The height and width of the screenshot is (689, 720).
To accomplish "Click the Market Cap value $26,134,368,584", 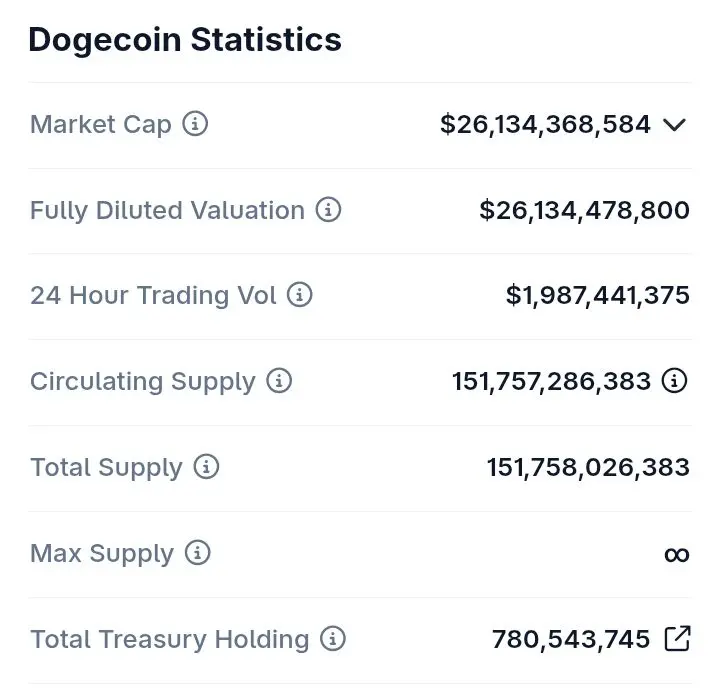I will (545, 125).
